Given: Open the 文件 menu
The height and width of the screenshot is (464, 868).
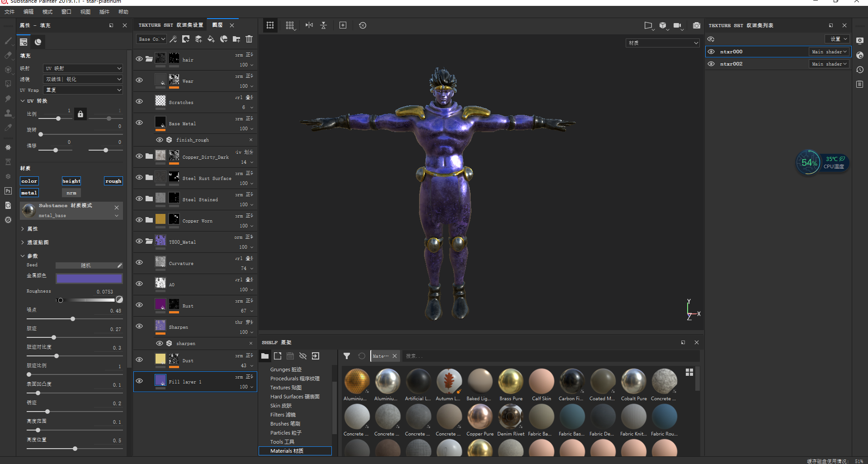Looking at the screenshot, I should point(9,12).
